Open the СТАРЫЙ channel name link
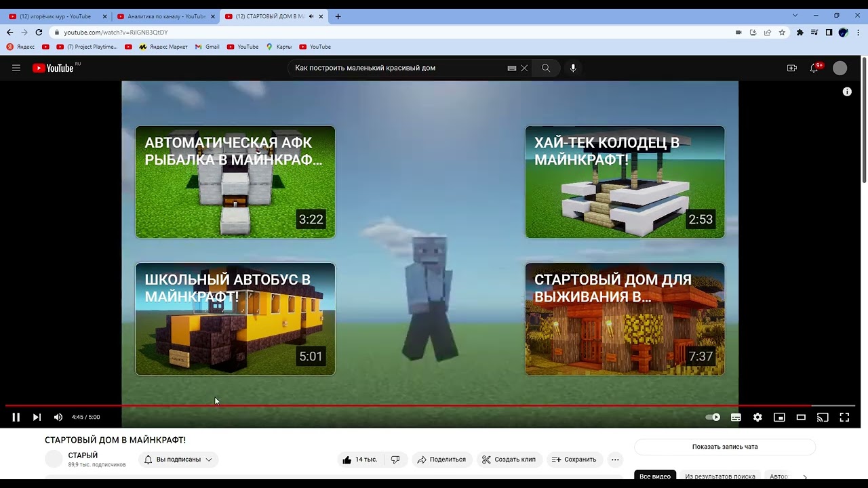The width and height of the screenshot is (868, 488). pos(83,455)
